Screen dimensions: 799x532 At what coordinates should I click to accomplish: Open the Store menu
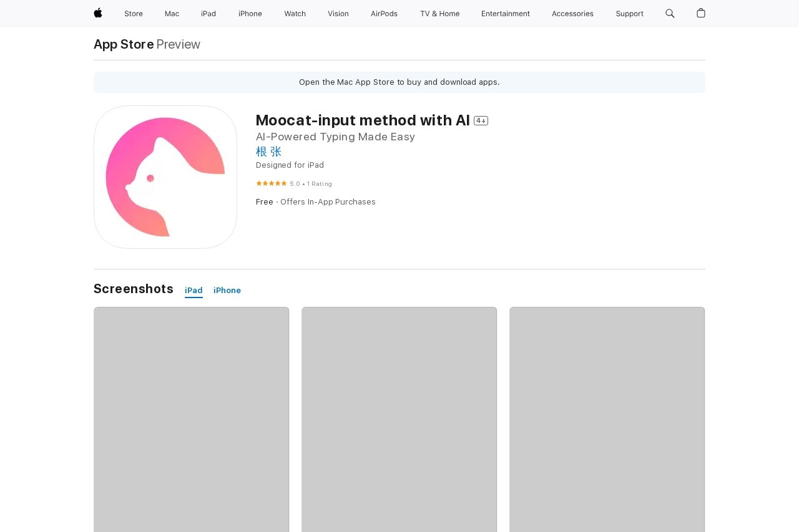point(134,14)
